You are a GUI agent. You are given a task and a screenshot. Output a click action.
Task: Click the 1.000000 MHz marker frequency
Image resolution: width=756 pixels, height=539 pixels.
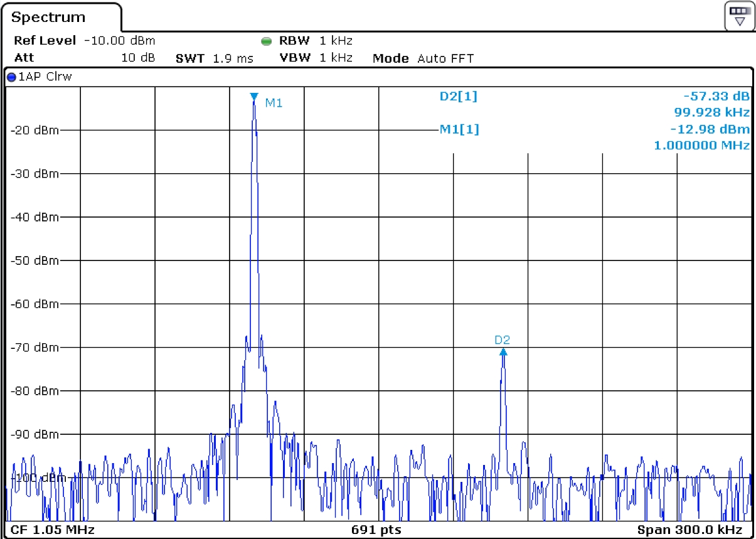click(x=702, y=146)
